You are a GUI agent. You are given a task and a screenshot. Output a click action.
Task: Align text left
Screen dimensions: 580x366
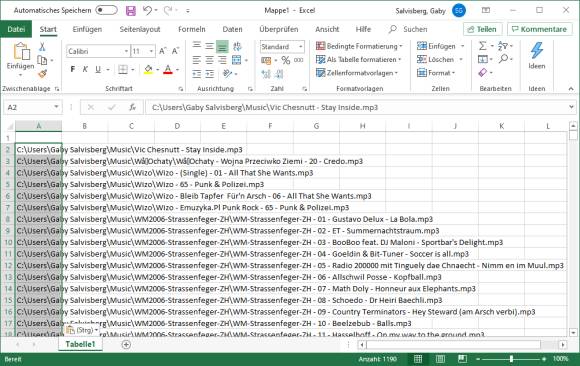coord(197,60)
